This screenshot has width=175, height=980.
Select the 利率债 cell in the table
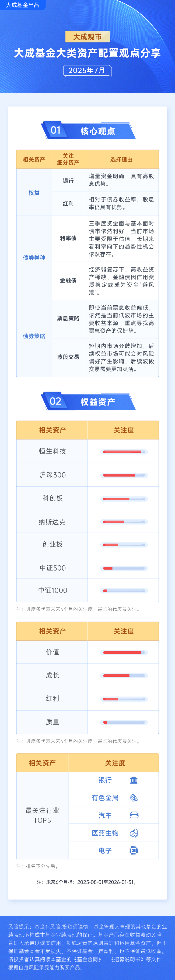coord(68,239)
